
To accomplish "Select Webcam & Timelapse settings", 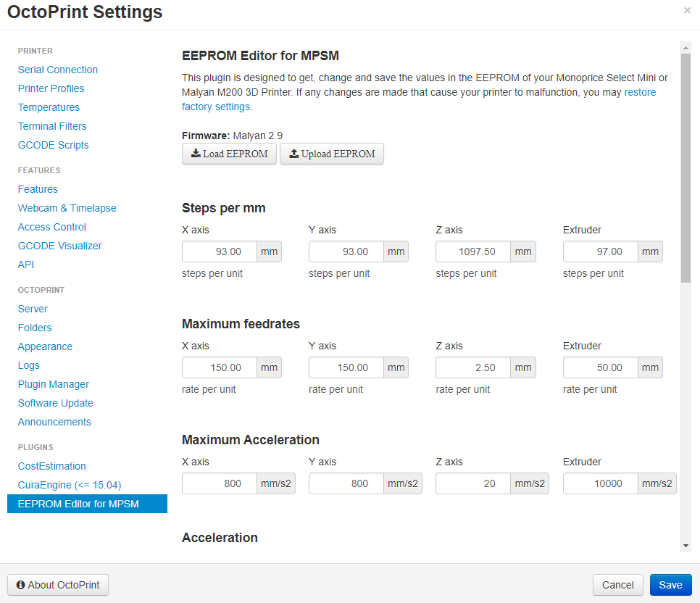I will (67, 208).
